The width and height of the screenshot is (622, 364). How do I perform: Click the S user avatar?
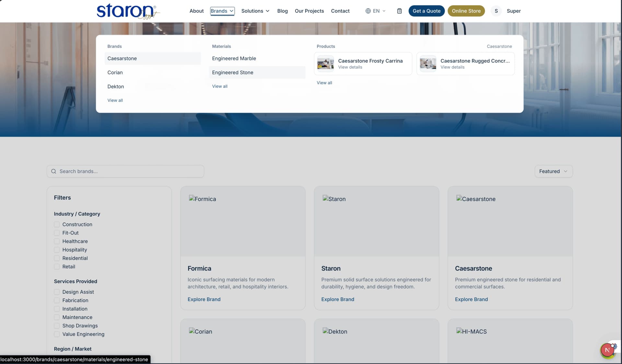496,11
